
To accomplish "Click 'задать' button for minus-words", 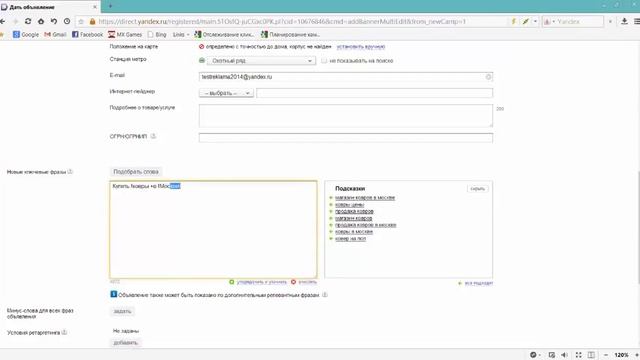I will [122, 311].
